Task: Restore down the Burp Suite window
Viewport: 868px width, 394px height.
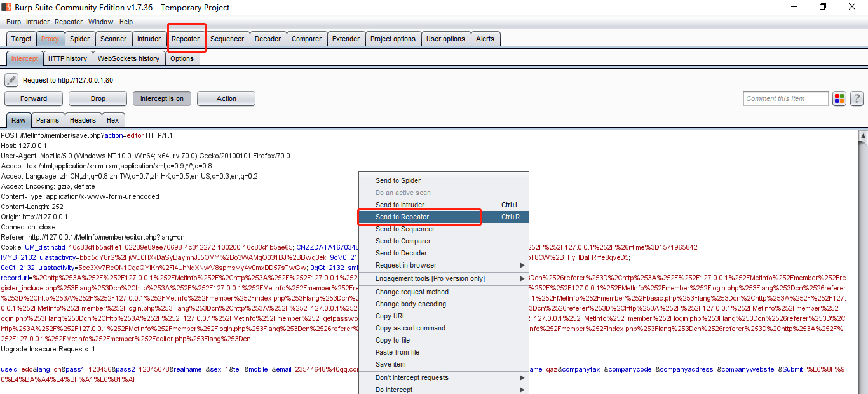Action: pos(823,7)
